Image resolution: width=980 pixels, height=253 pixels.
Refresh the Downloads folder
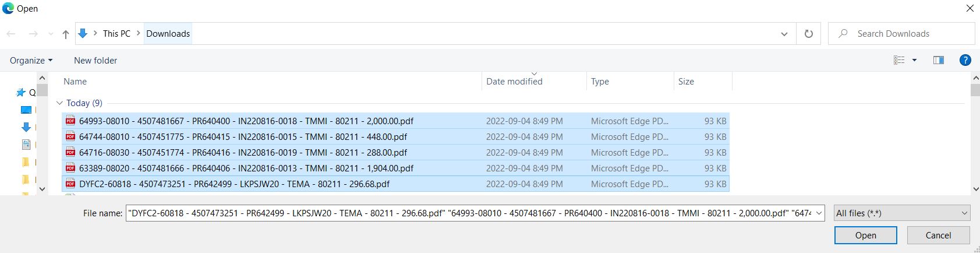pos(808,34)
